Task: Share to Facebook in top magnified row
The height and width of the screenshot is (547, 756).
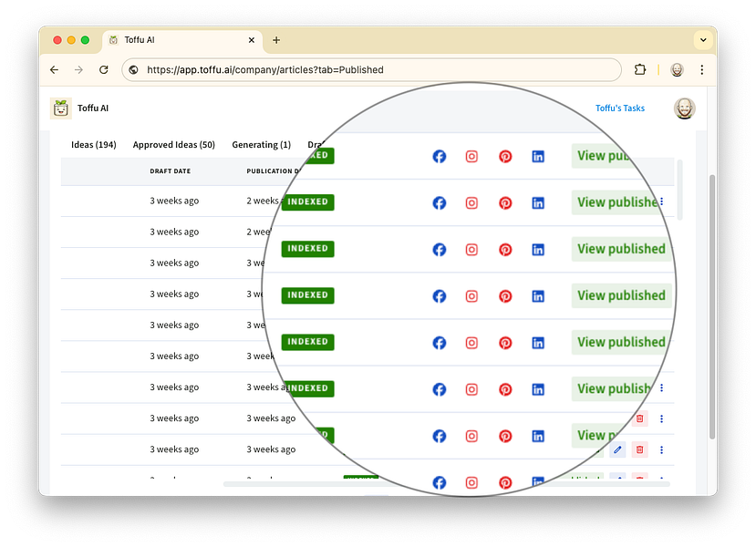Action: click(x=440, y=156)
